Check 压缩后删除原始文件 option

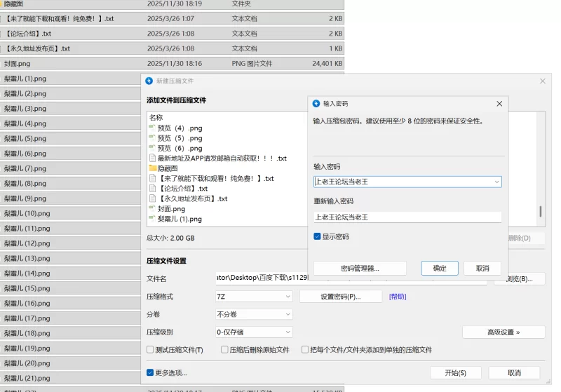224,349
